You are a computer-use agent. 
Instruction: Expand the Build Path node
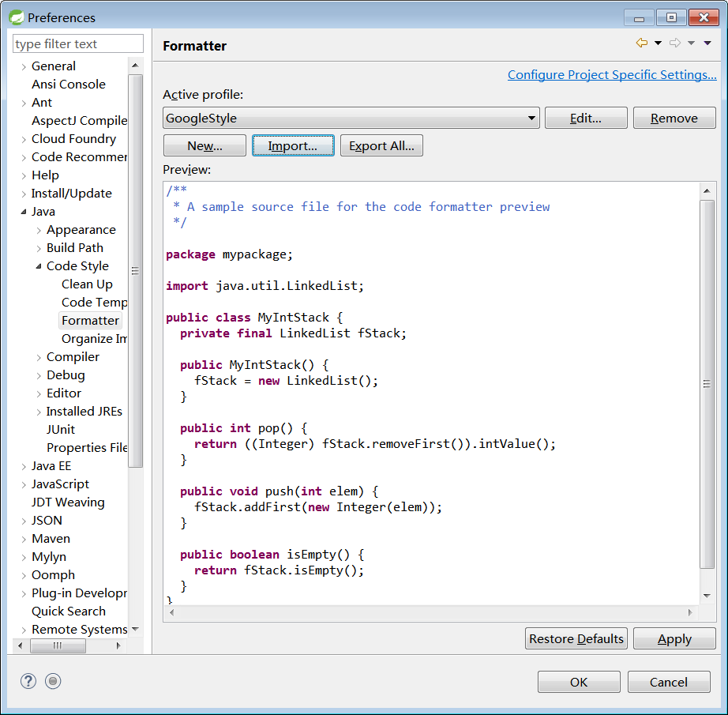point(39,248)
